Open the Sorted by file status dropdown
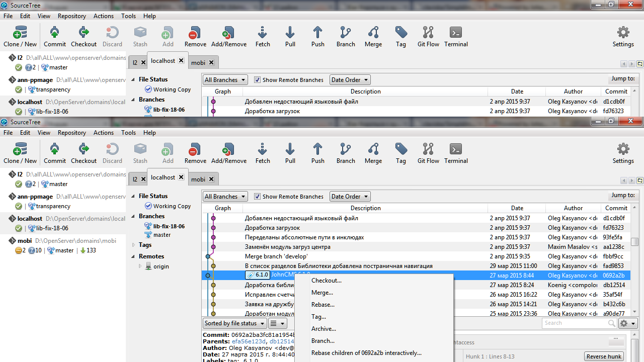This screenshot has height=362, width=644. 234,323
